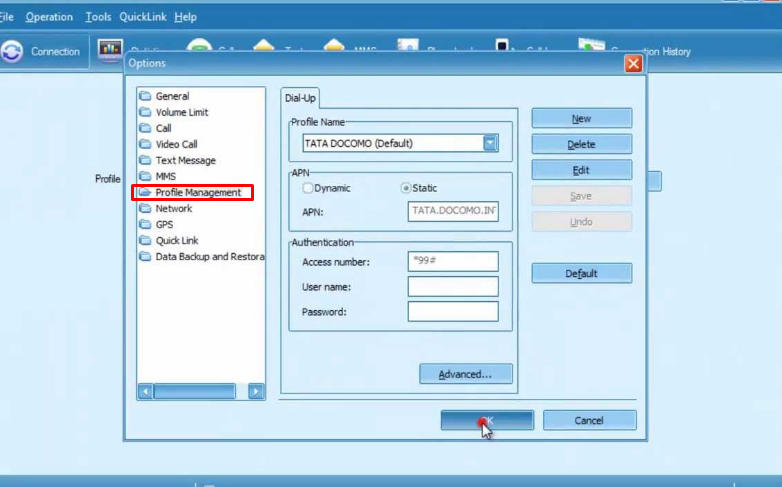Click the APN text field

click(x=453, y=212)
